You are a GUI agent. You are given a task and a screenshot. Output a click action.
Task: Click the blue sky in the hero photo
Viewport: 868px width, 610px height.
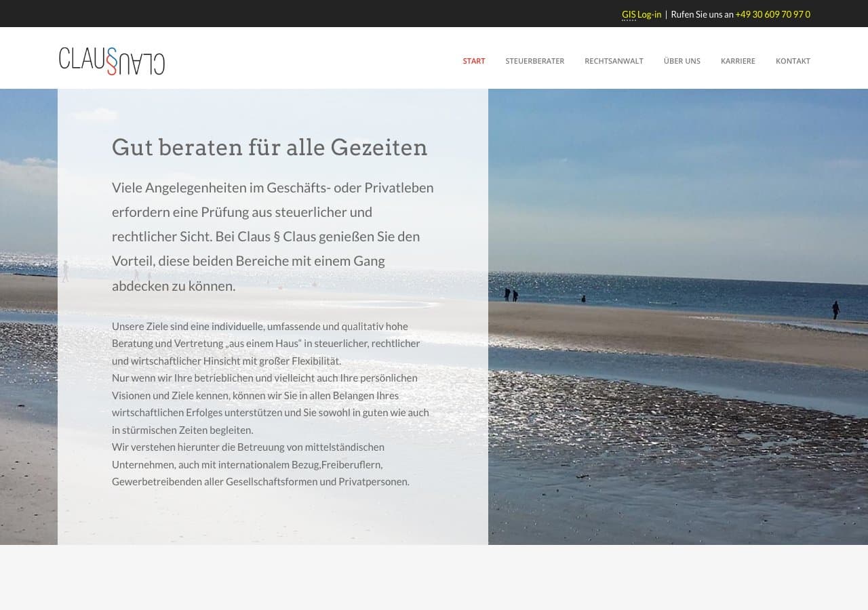[678, 169]
